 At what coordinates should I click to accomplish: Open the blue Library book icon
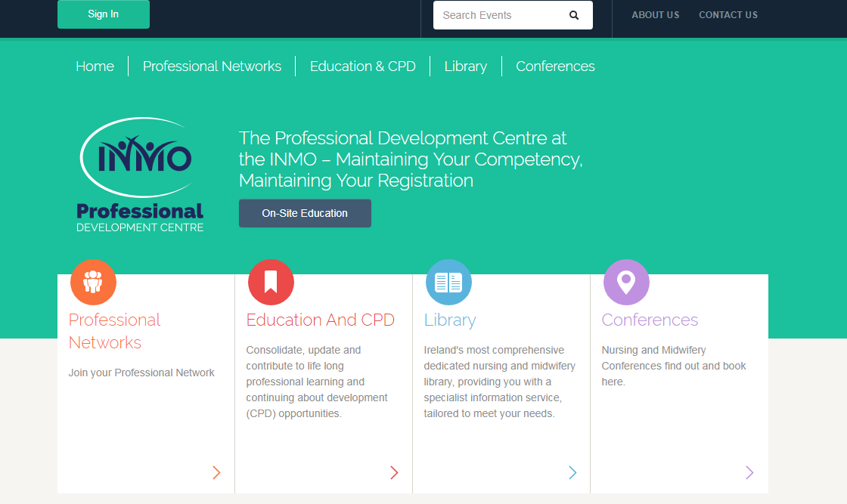tap(448, 282)
